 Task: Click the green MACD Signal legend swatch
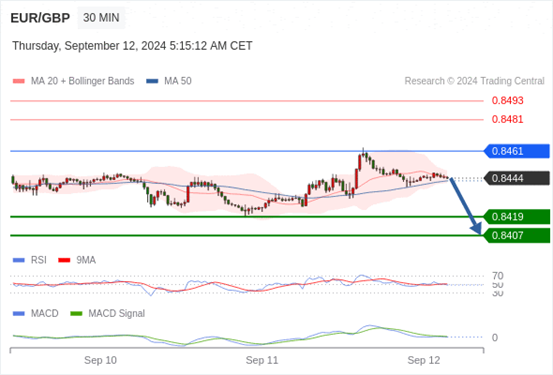point(76,314)
